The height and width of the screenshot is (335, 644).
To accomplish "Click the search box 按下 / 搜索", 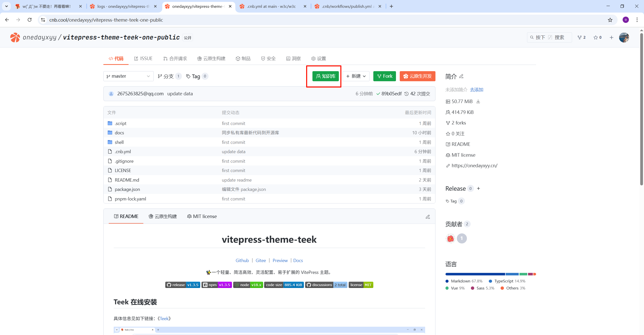I will [x=549, y=37].
